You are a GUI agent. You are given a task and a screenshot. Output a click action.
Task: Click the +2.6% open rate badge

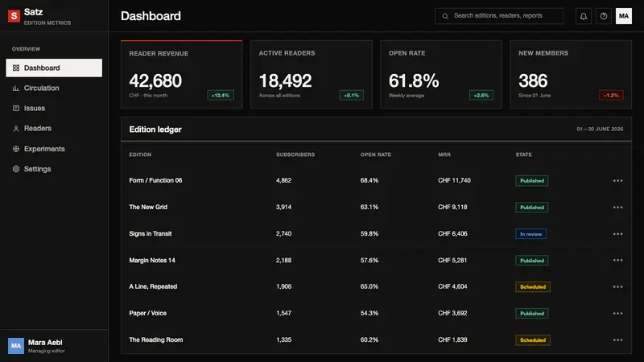pyautogui.click(x=481, y=95)
